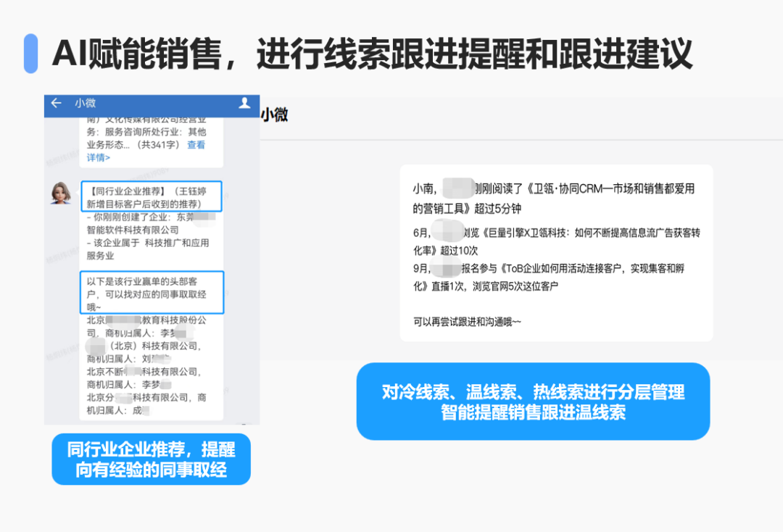Click the blue accent bar beside the title
Screen dimensions: 783x532
tap(30, 54)
